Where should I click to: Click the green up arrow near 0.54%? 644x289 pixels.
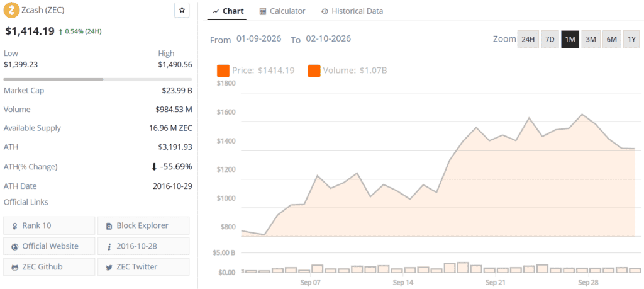[x=61, y=31]
